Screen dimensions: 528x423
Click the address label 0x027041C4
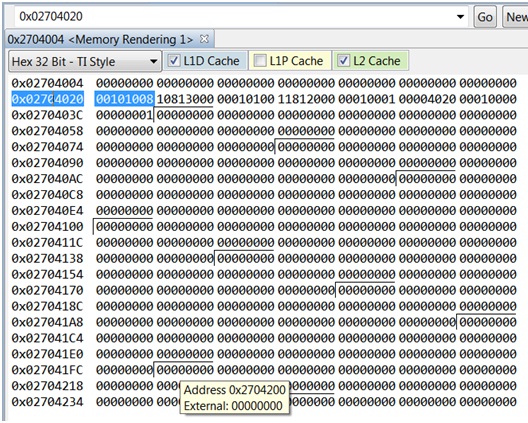point(47,338)
